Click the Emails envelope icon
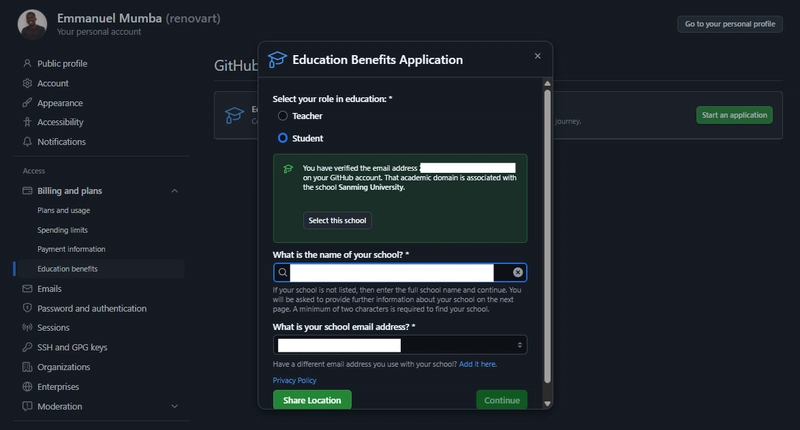This screenshot has height=430, width=800. pyautogui.click(x=27, y=289)
